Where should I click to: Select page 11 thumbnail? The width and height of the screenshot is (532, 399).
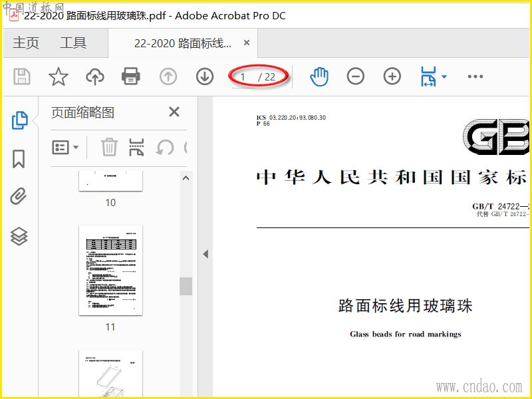click(110, 271)
